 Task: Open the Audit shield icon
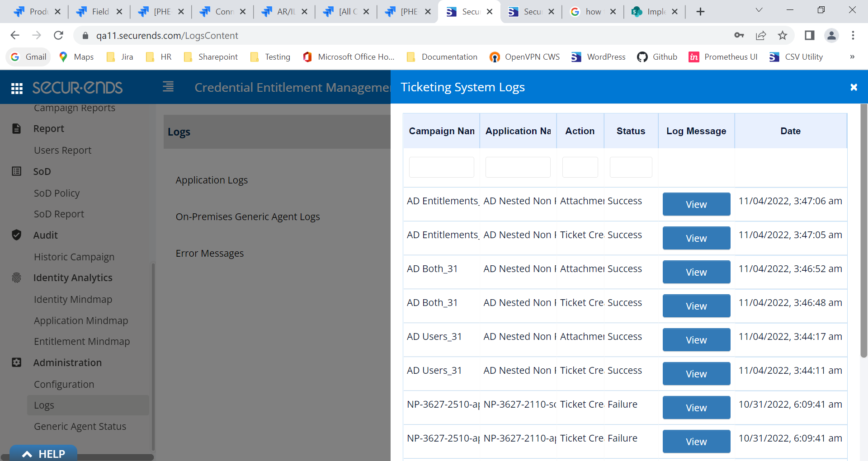click(x=17, y=235)
